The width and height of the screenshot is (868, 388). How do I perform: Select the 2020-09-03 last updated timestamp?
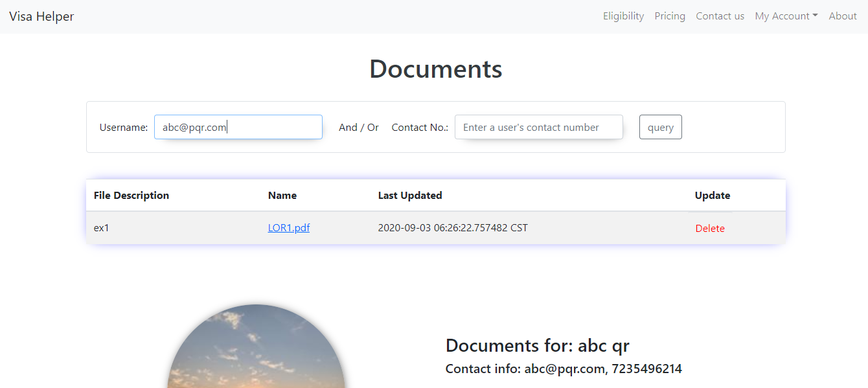pos(453,228)
